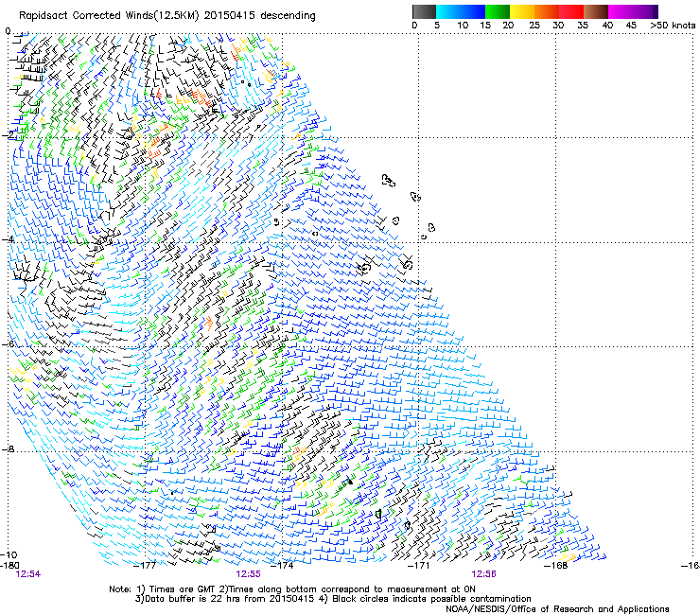Viewport: 700px width, 615px height.
Task: Click the '-168' longitude axis label
Action: [x=556, y=566]
